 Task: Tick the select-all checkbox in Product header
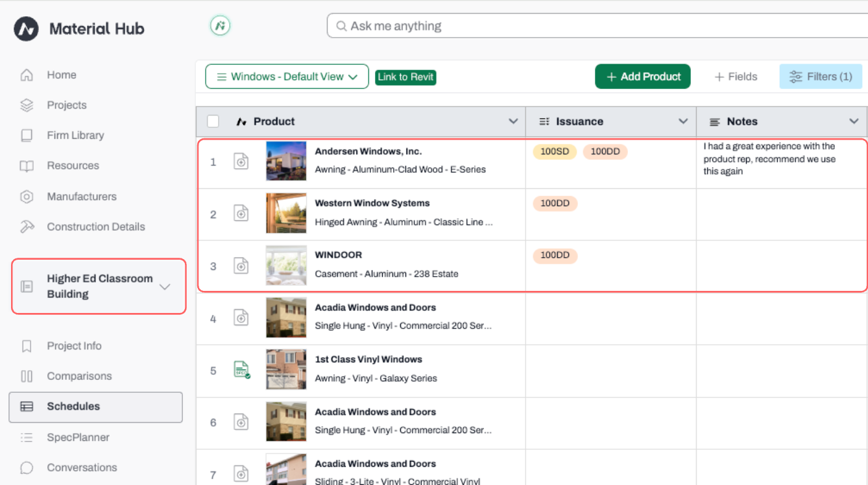coord(213,121)
